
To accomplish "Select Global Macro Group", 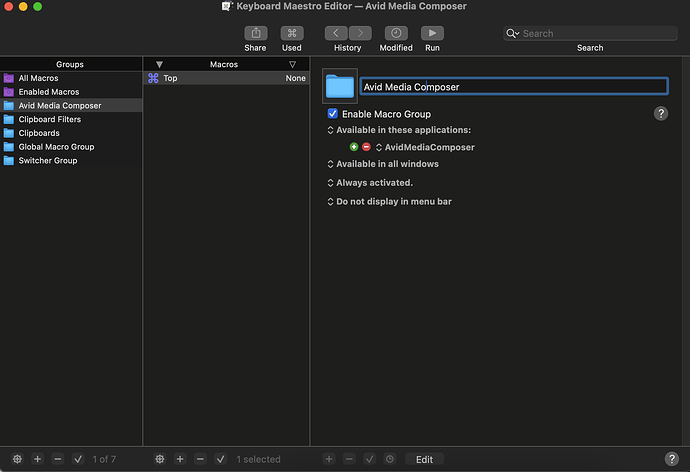I will click(x=71, y=147).
